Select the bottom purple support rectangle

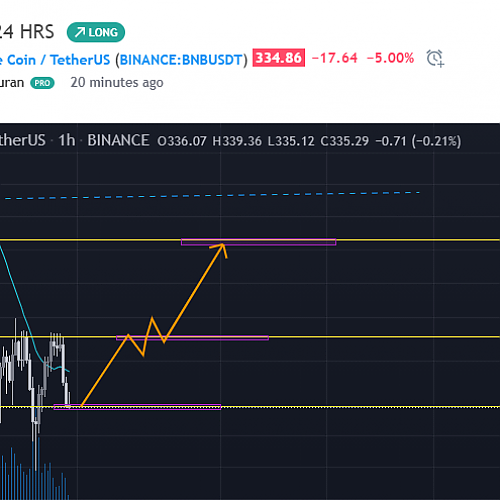tap(137, 407)
